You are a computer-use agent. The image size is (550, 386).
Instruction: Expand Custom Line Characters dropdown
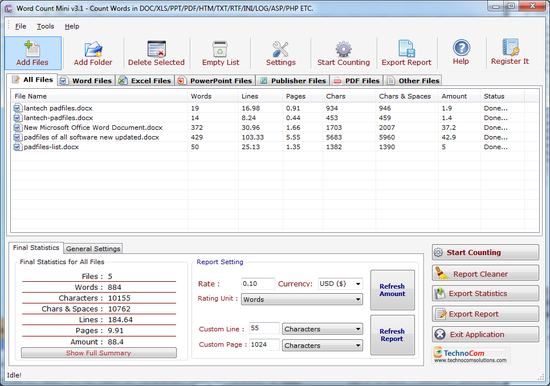click(x=322, y=329)
